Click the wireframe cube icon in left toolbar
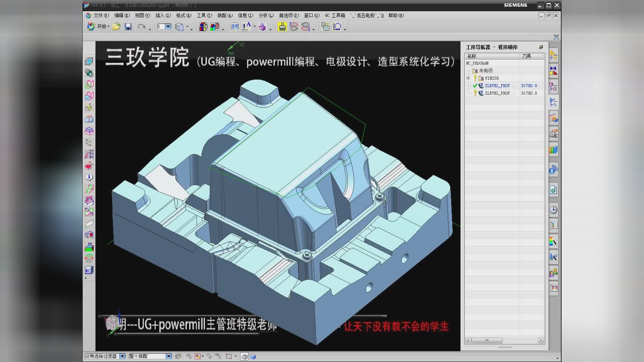 coord(89,61)
